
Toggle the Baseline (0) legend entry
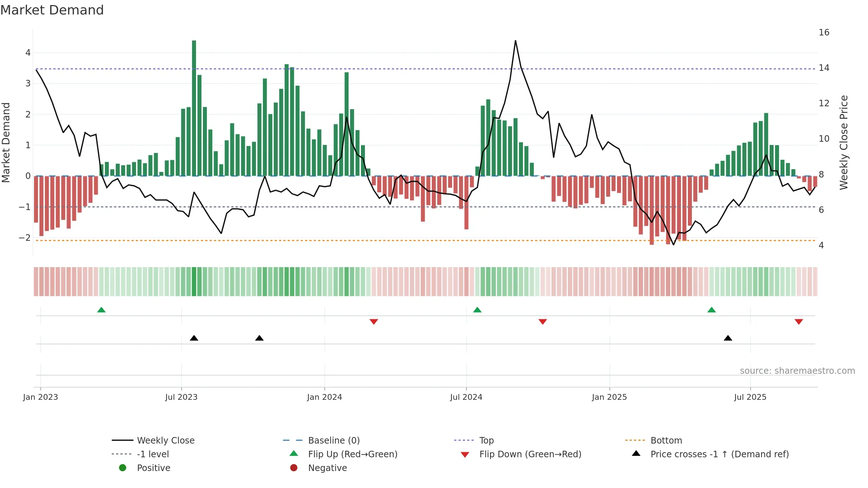pos(321,440)
